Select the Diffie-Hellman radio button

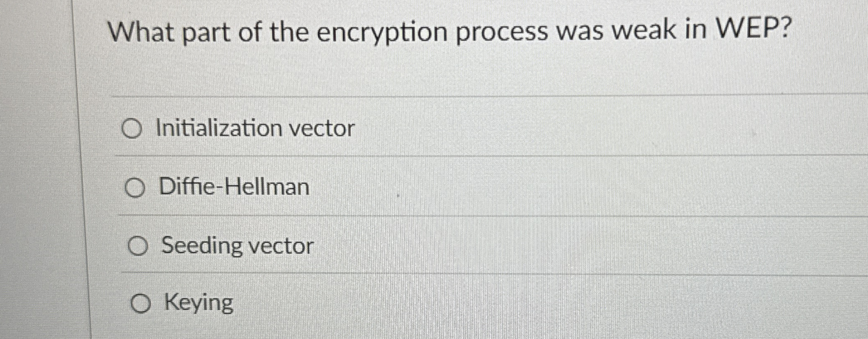[x=136, y=187]
